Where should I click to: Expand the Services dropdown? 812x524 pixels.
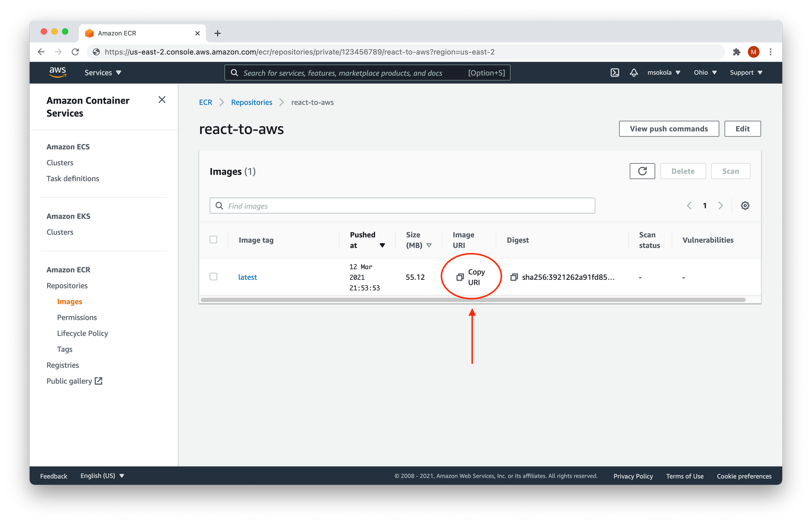tap(103, 73)
